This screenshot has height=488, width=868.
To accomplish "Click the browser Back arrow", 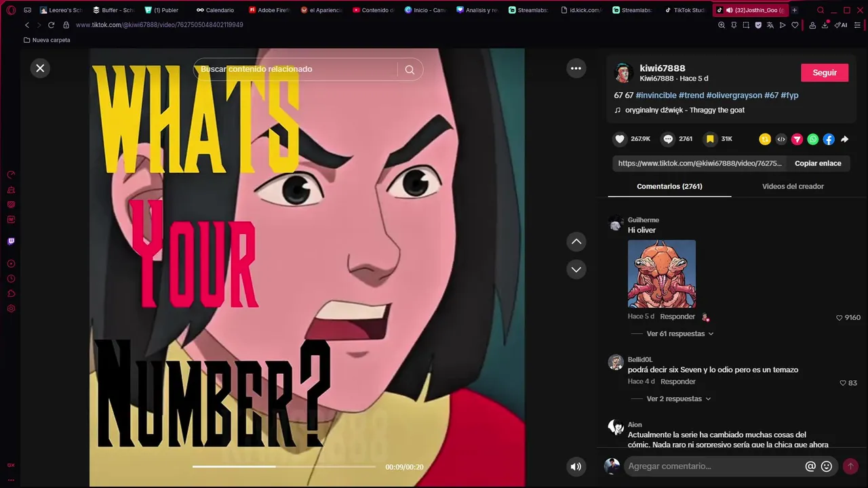I will pyautogui.click(x=26, y=25).
